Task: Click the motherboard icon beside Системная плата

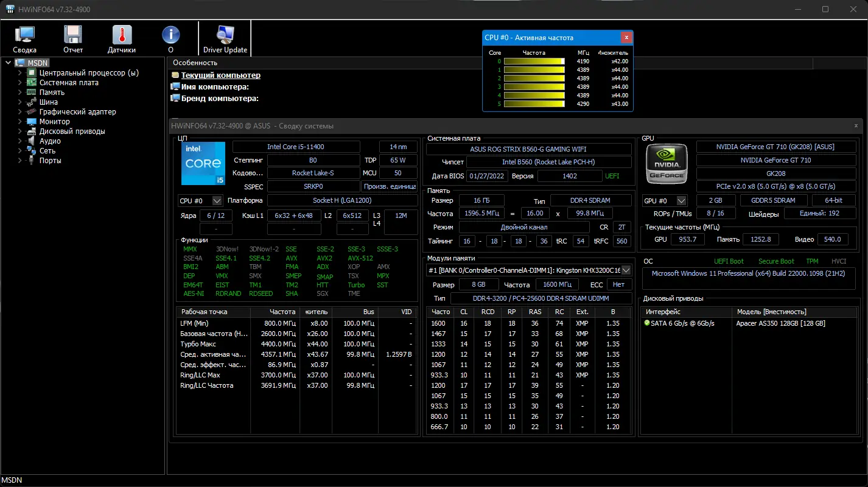Action: [x=32, y=82]
